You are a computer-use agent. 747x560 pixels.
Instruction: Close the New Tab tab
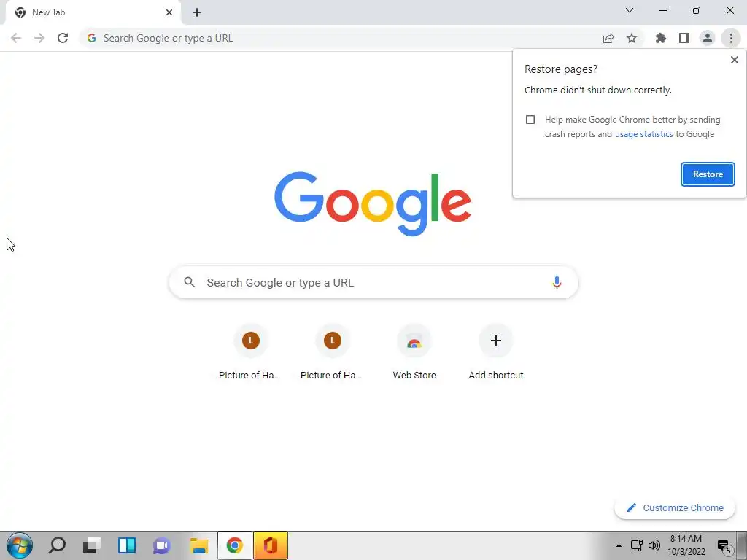169,12
